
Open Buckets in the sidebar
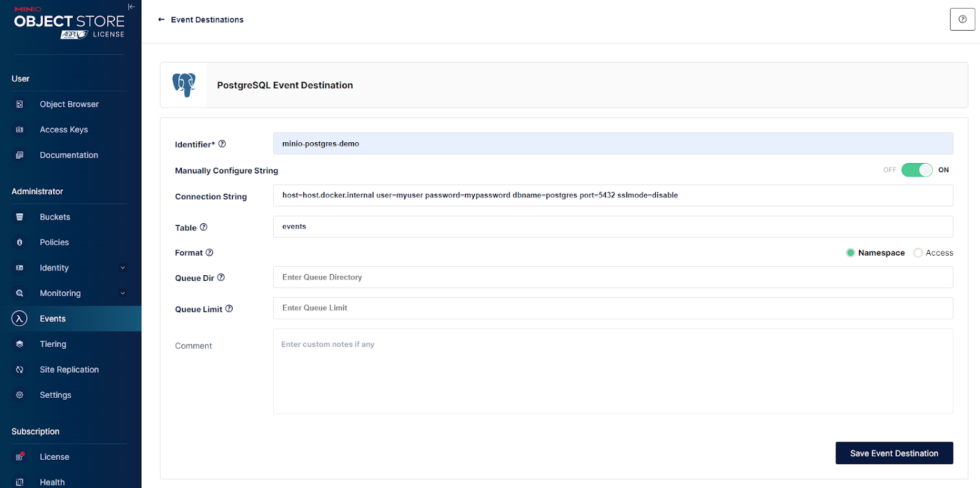55,217
